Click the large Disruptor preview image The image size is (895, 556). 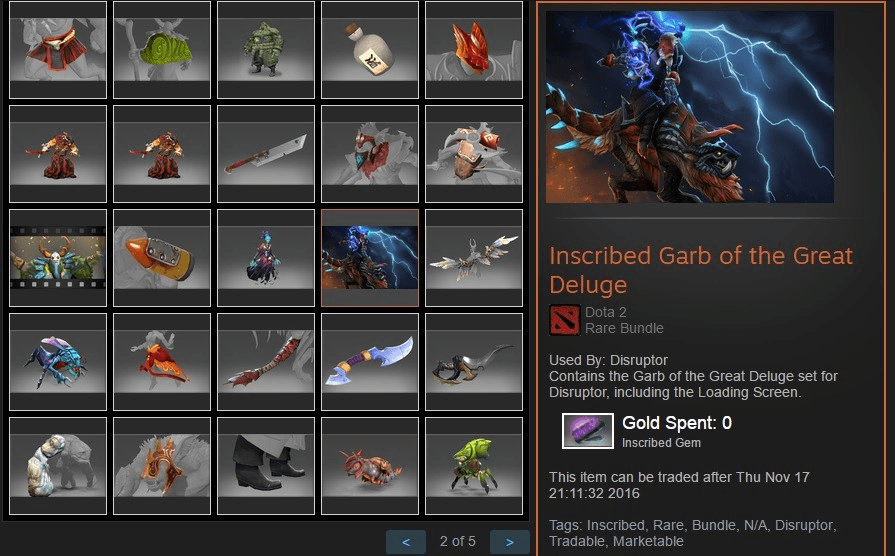click(x=690, y=107)
